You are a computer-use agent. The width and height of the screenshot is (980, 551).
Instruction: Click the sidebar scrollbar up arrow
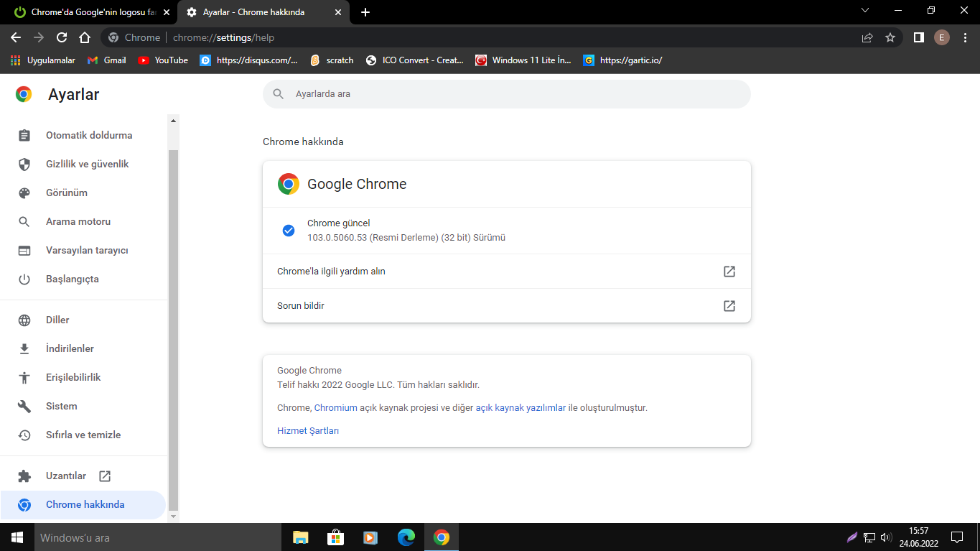coord(173,120)
